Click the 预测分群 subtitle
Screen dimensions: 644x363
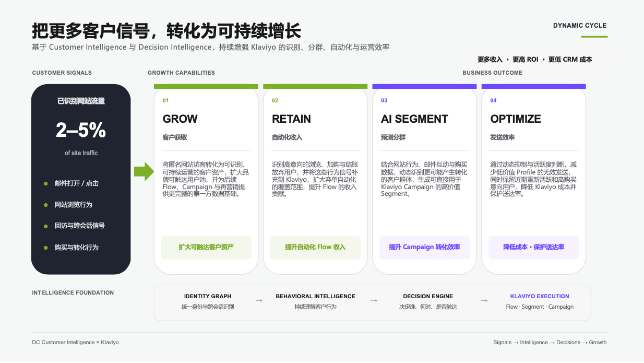click(x=393, y=137)
